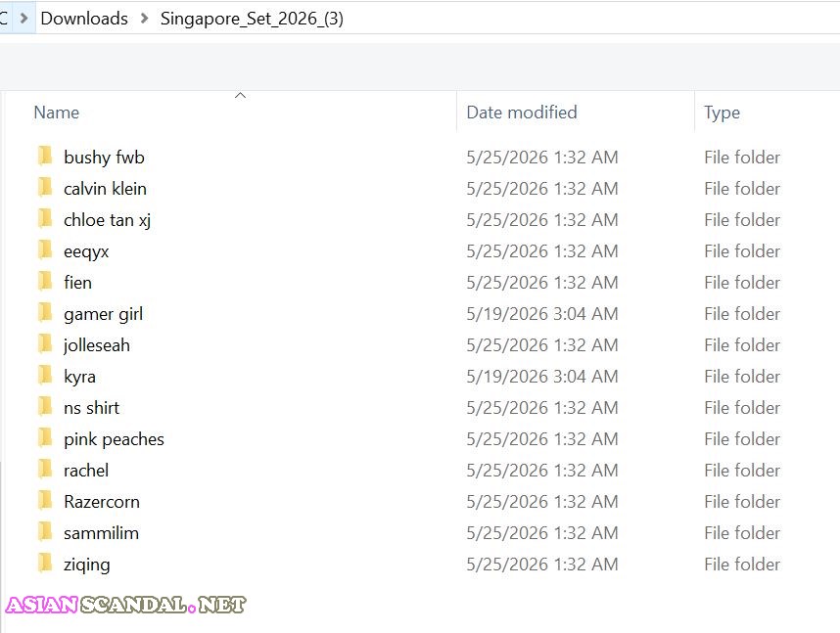840x633 pixels.
Task: Click 'File folder' type in bushy fwb row
Action: pyautogui.click(x=742, y=157)
